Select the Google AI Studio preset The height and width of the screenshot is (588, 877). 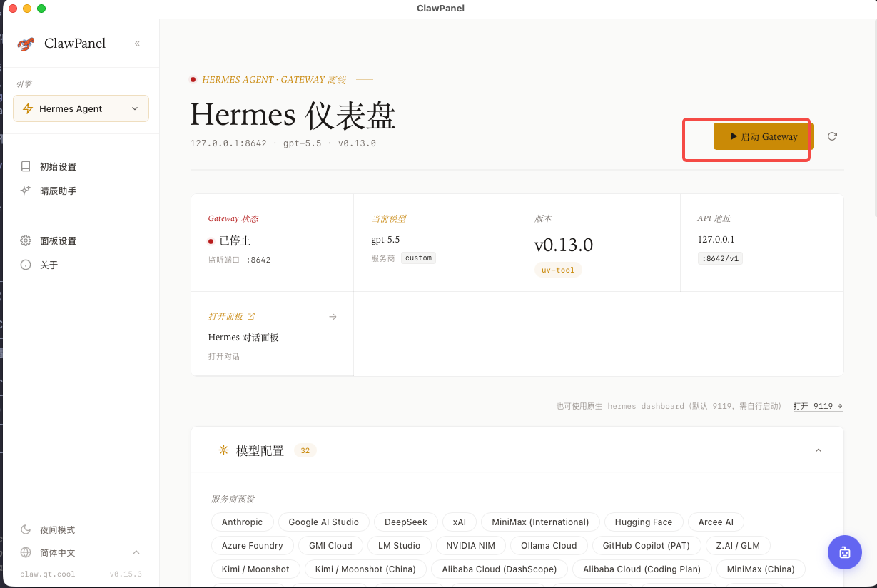pyautogui.click(x=324, y=522)
